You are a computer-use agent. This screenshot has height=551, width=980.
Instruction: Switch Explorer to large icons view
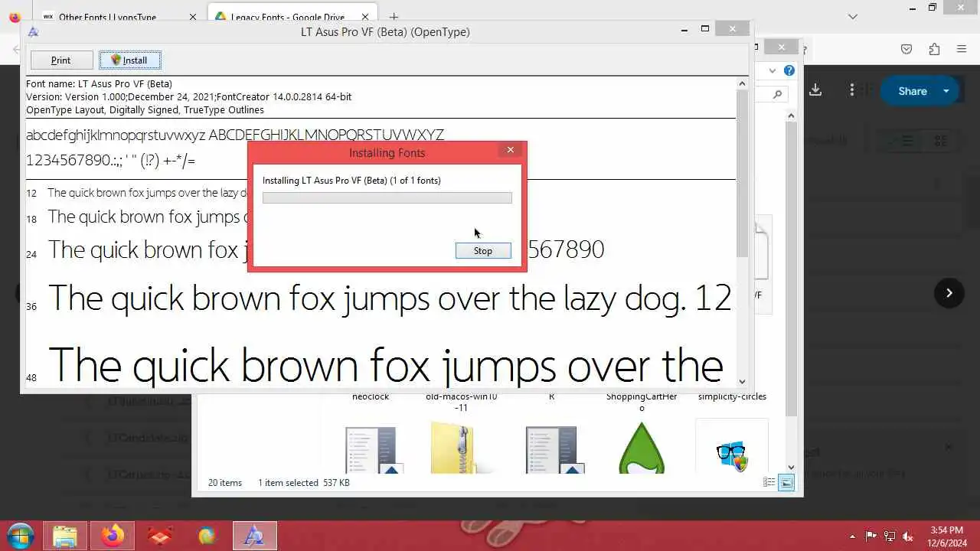click(786, 483)
